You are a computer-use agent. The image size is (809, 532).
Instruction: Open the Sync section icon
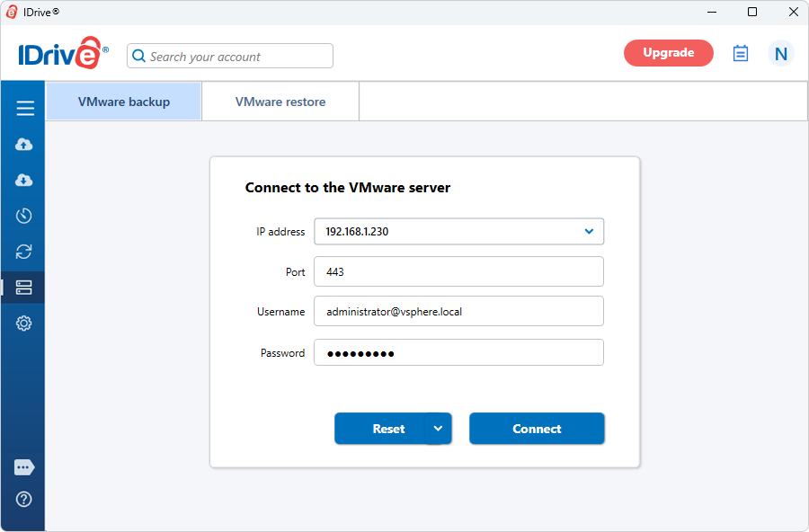tap(24, 252)
